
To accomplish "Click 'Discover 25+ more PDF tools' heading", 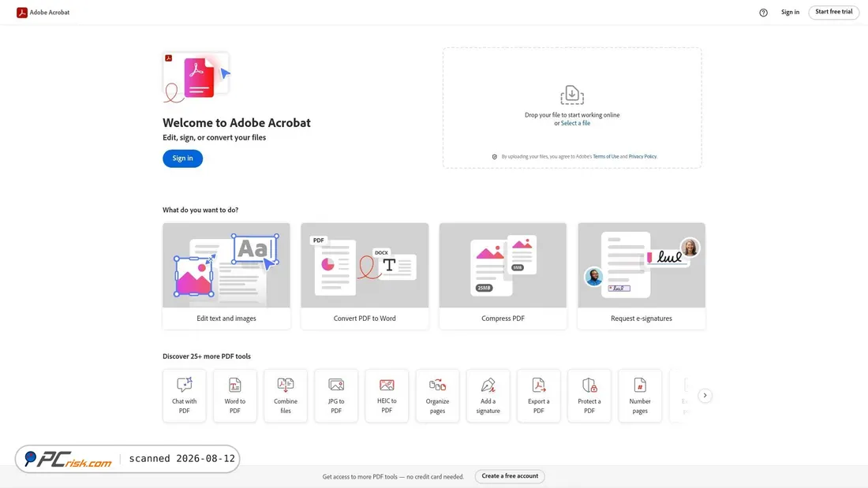I will [x=207, y=356].
